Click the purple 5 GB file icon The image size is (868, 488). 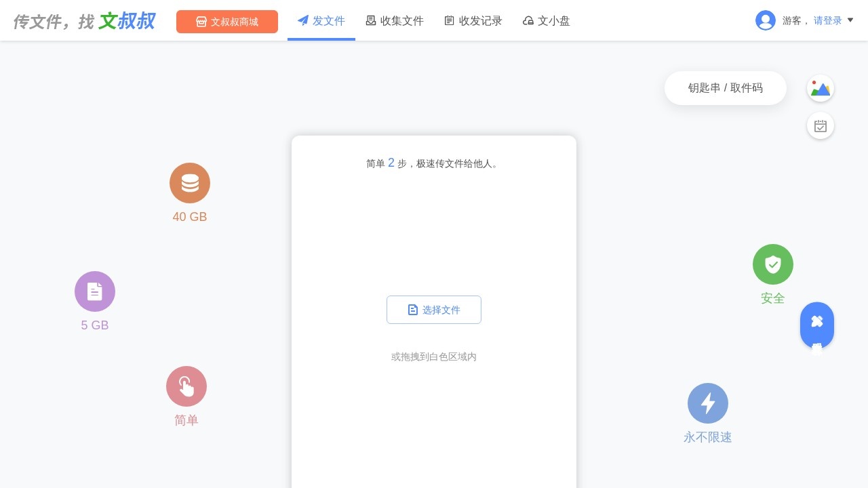tap(95, 291)
